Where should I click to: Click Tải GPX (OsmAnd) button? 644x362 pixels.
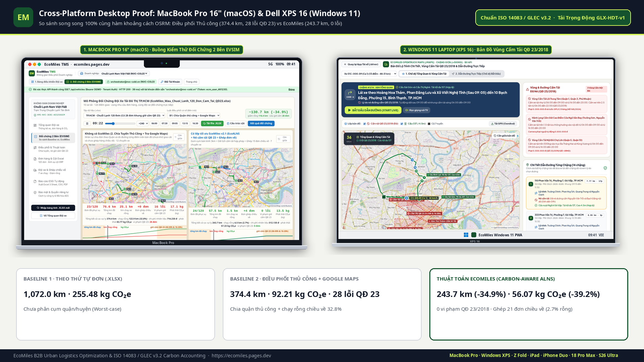pos(502,124)
